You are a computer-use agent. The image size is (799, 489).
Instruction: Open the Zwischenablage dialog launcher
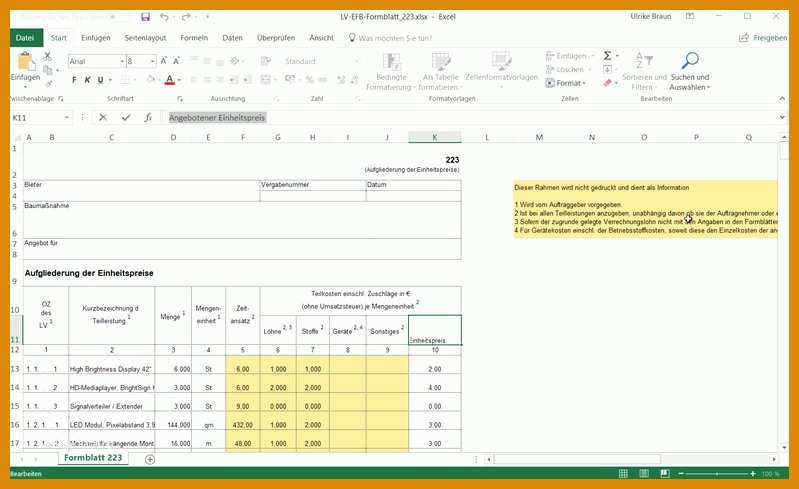pyautogui.click(x=61, y=99)
